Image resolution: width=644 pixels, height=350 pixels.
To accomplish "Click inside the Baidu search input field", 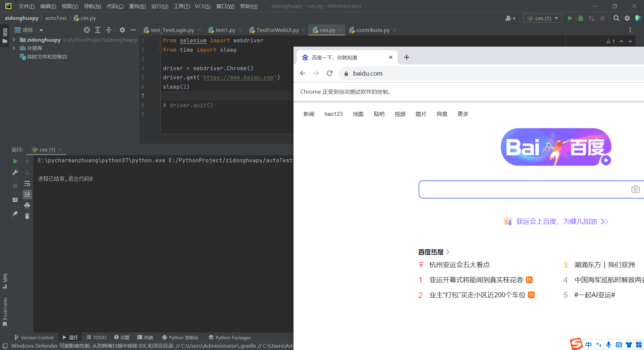I will pos(520,189).
